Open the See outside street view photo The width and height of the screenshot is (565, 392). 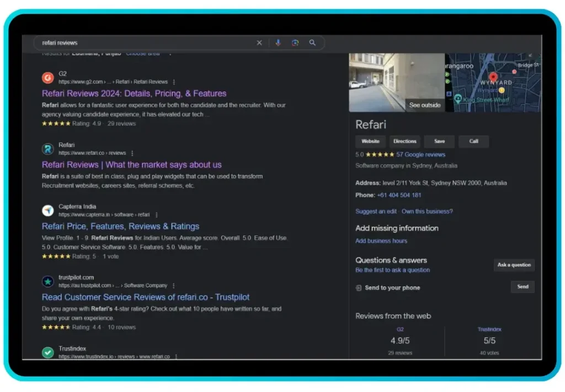397,83
